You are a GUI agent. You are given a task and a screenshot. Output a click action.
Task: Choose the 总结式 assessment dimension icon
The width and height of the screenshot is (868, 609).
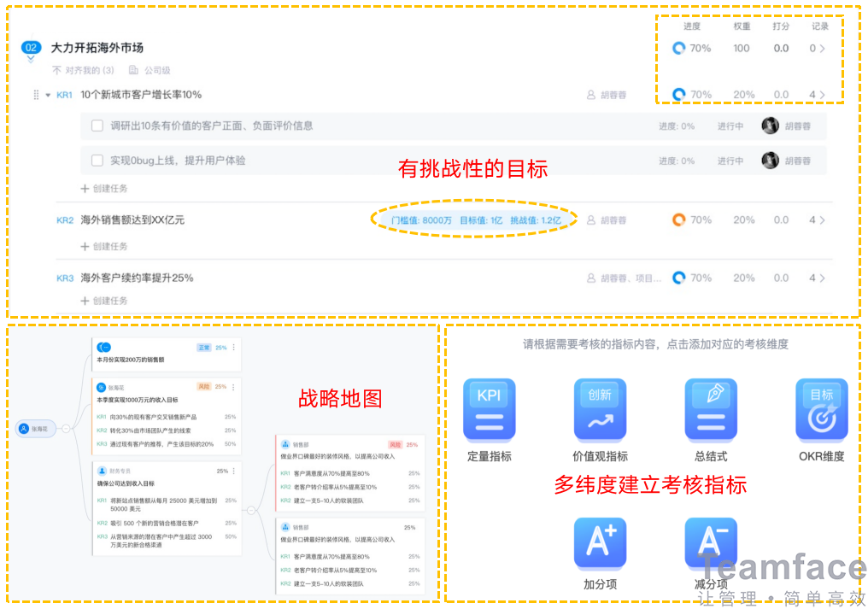coord(711,410)
